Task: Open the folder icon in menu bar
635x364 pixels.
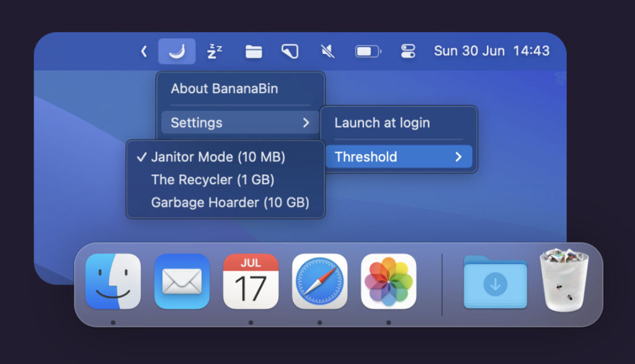Action: pos(253,51)
